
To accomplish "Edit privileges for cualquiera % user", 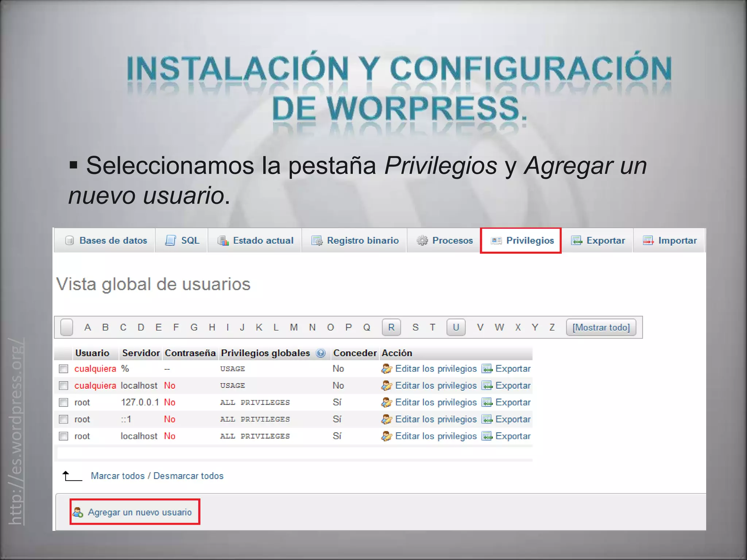I will [436, 369].
